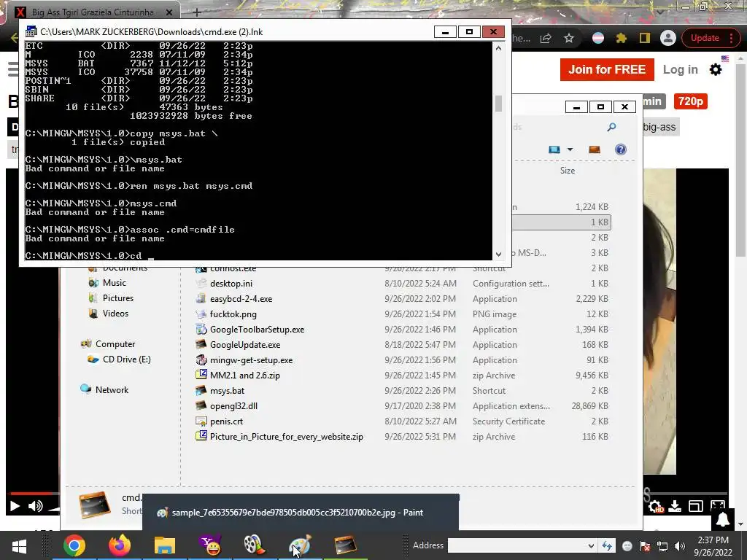Image resolution: width=747 pixels, height=560 pixels.
Task: Open the network icon in system tray
Action: pyautogui.click(x=662, y=546)
